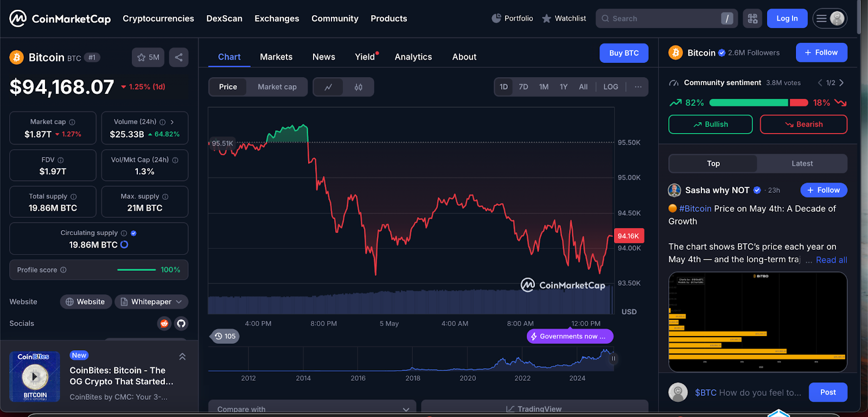This screenshot has width=868, height=417.
Task: Vote Bearish on sentiment
Action: coord(803,124)
